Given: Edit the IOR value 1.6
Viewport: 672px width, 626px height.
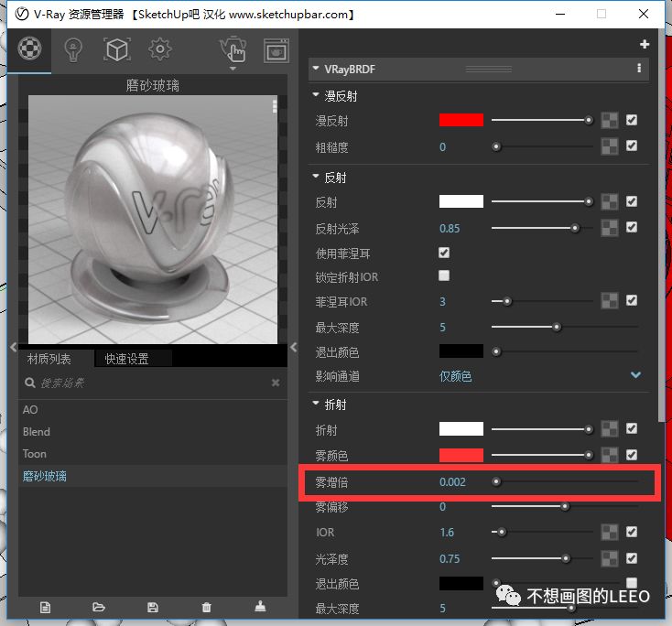Looking at the screenshot, I should [x=447, y=532].
